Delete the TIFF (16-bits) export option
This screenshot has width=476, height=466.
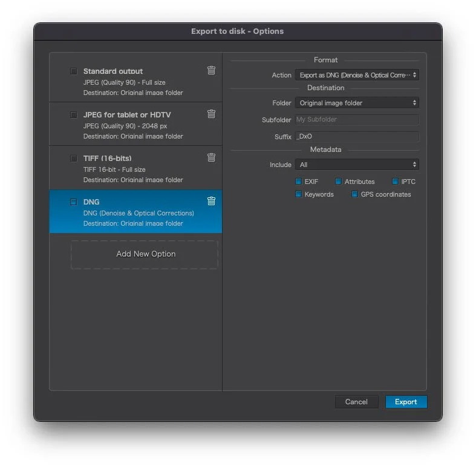tap(211, 157)
